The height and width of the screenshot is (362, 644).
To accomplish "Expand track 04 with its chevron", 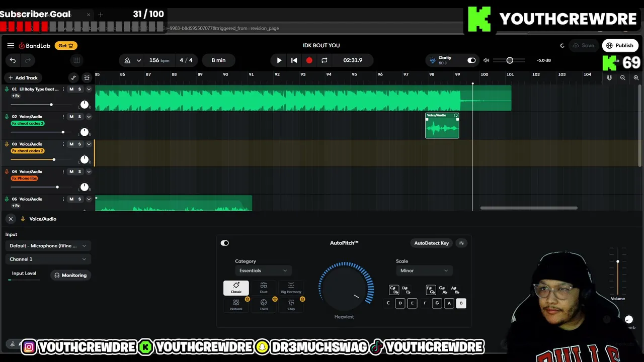I will tap(89, 171).
